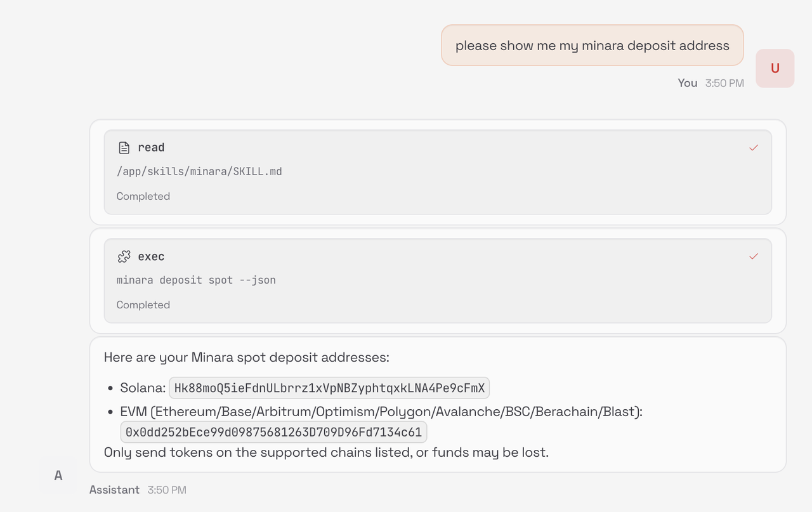
Task: Click the user avatar labeled U
Action: pos(775,69)
